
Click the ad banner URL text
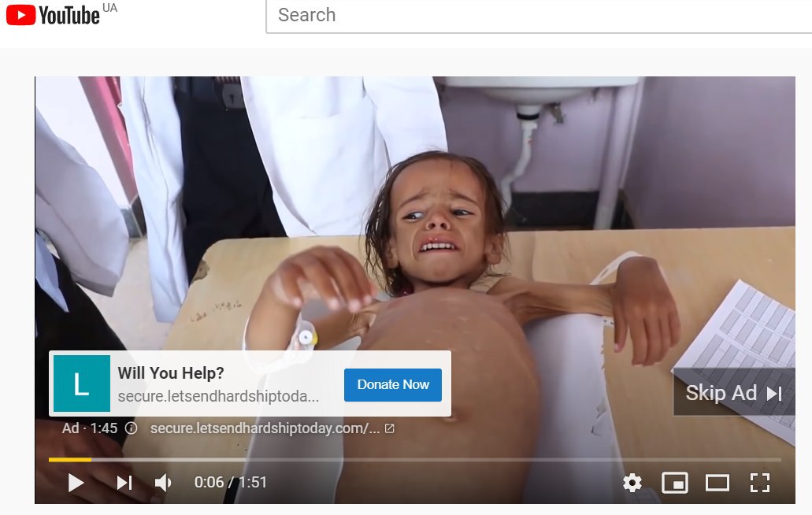[x=218, y=396]
